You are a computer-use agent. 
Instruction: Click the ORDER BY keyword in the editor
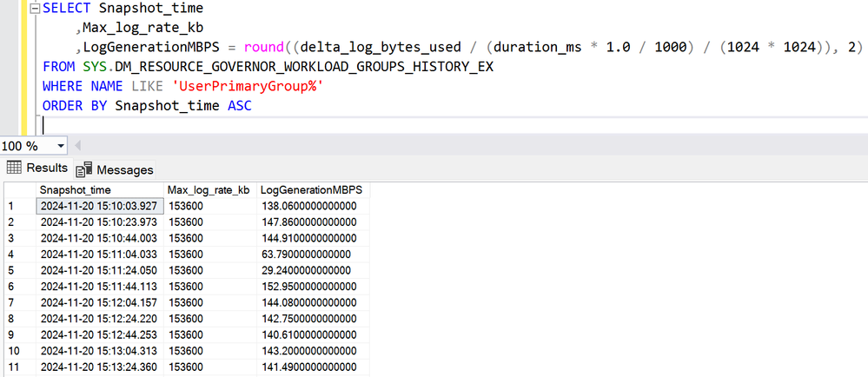pos(76,105)
